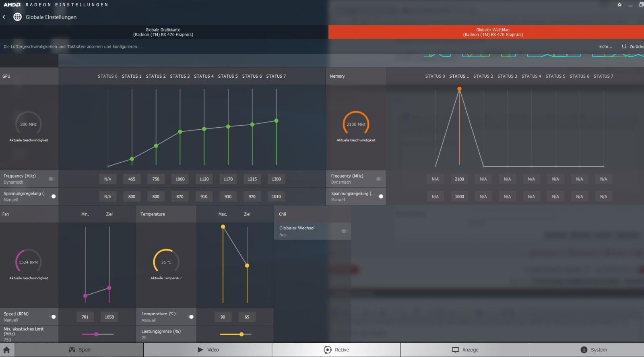Click fan minimum speed field 781
This screenshot has width=644, height=357.
85,317
